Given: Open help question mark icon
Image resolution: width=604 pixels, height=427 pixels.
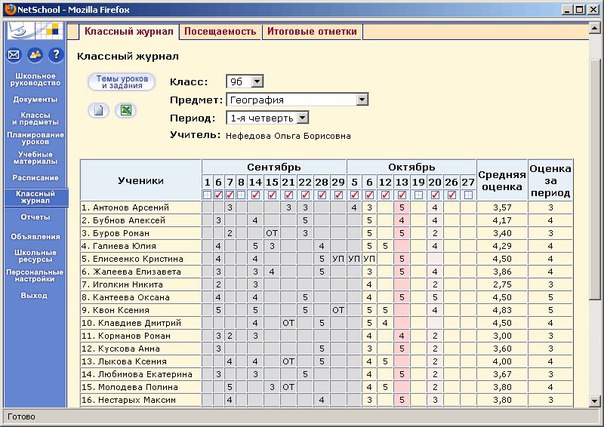Looking at the screenshot, I should click(x=56, y=54).
